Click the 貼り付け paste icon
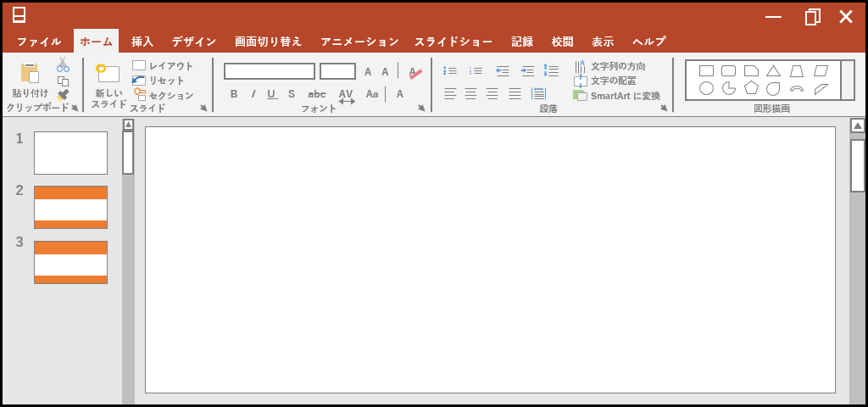868x407 pixels. [x=30, y=73]
